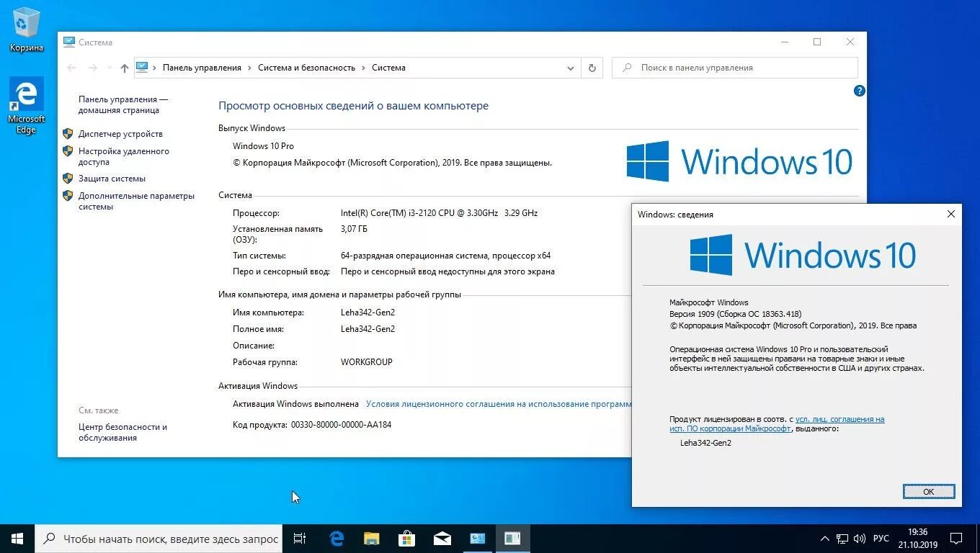Switch to Control Panel taskbar window
Viewport: 980px width, 553px height.
tap(477, 539)
